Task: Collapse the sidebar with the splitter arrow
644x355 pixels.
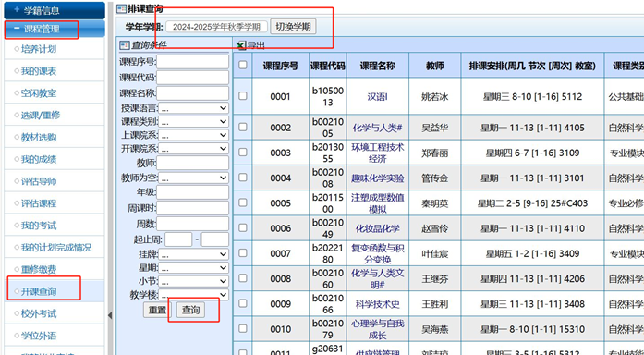Action: [x=110, y=315]
